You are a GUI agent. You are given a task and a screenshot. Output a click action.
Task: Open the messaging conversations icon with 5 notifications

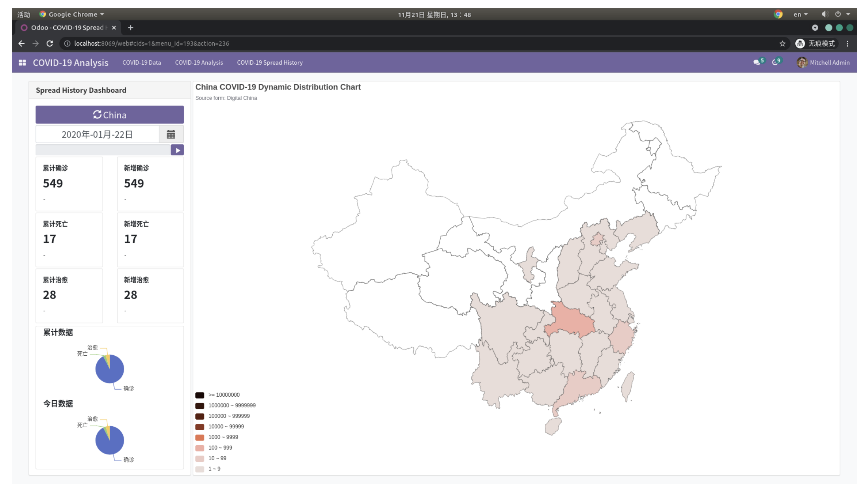757,62
